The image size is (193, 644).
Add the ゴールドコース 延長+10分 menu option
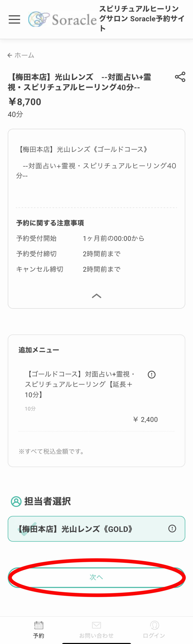click(81, 384)
